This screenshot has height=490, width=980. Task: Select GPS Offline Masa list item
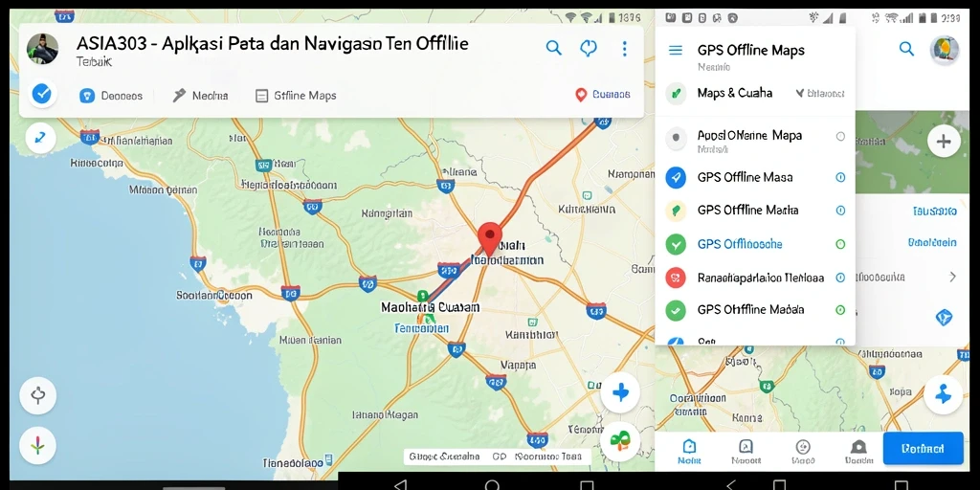754,177
